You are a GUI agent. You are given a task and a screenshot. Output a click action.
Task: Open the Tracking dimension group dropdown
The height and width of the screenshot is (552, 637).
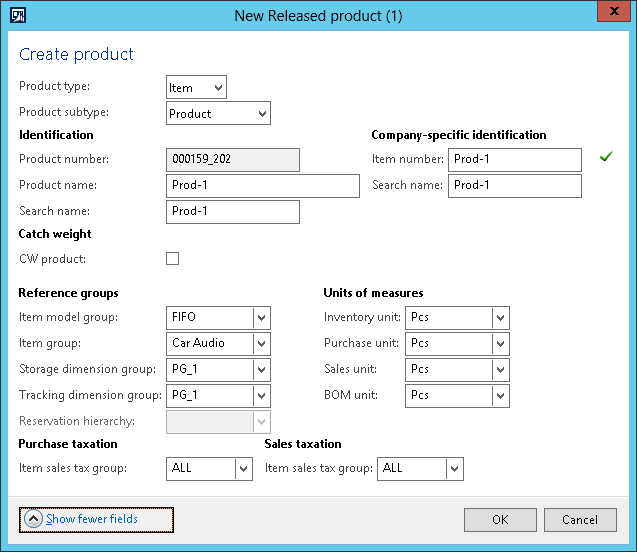point(261,396)
